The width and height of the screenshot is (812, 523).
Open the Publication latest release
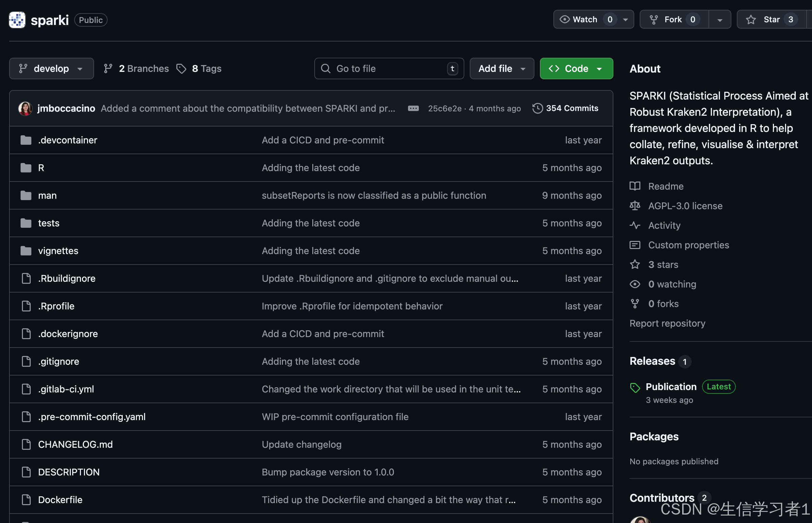[x=671, y=386]
